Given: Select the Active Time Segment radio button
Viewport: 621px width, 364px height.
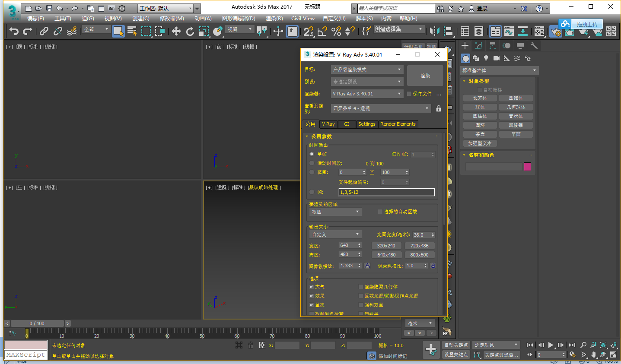Looking at the screenshot, I should click(x=312, y=163).
